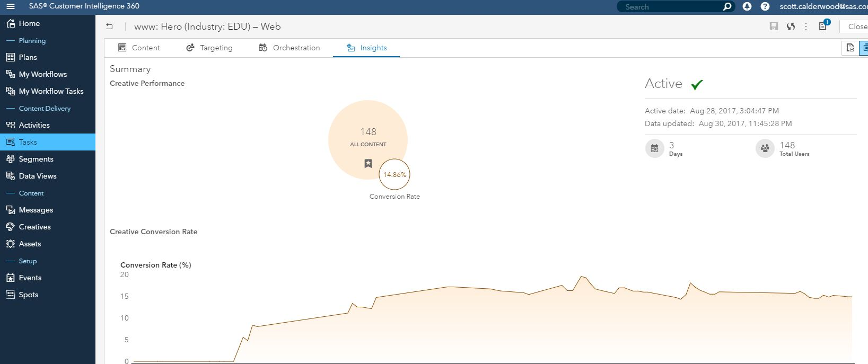Viewport: 868px width, 364px height.
Task: Click the Segments sidebar icon
Action: (x=10, y=159)
